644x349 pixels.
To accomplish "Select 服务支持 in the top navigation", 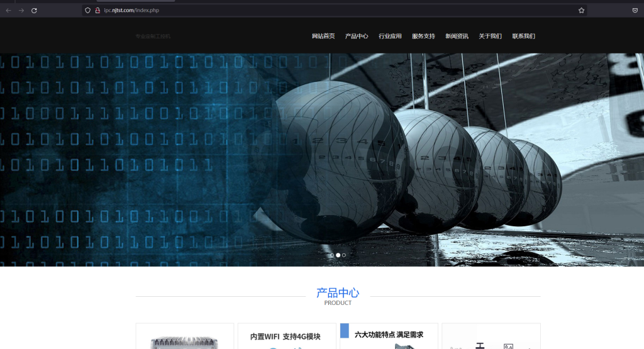I will 423,36.
